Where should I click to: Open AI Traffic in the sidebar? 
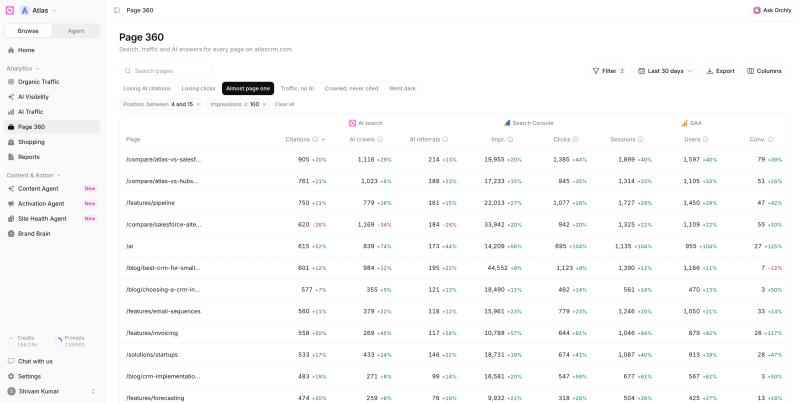[53, 112]
